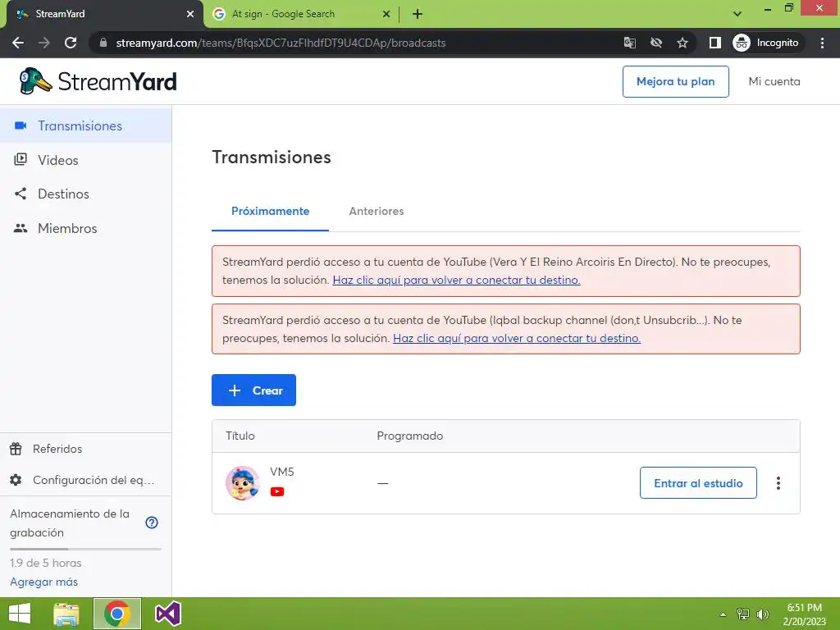The width and height of the screenshot is (840, 630).
Task: Open Visual Studio from taskbar
Action: pos(168,614)
